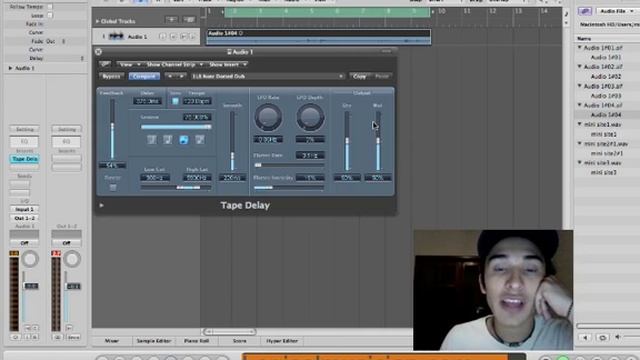
Task: Open the Sample Editor tab
Action: [154, 341]
